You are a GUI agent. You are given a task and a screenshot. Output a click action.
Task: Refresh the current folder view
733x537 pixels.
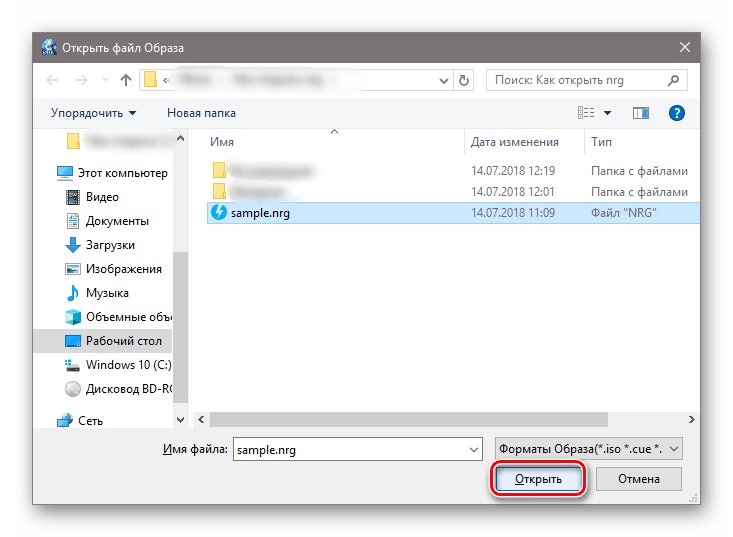coord(464,80)
